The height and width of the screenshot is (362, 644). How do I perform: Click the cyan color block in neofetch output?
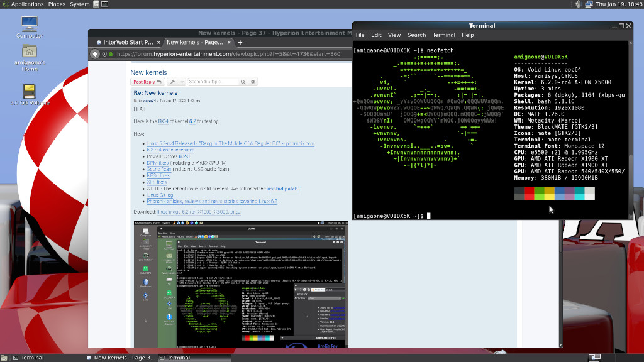[579, 194]
